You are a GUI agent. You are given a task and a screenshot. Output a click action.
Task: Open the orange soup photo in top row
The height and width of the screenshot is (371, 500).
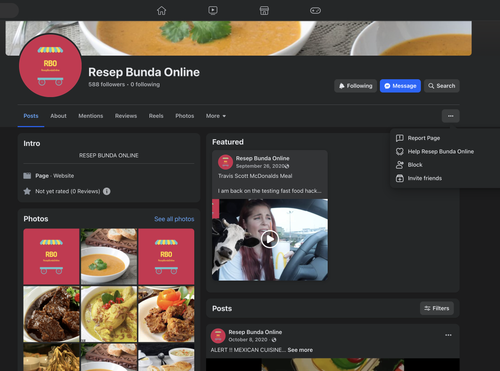click(x=109, y=256)
